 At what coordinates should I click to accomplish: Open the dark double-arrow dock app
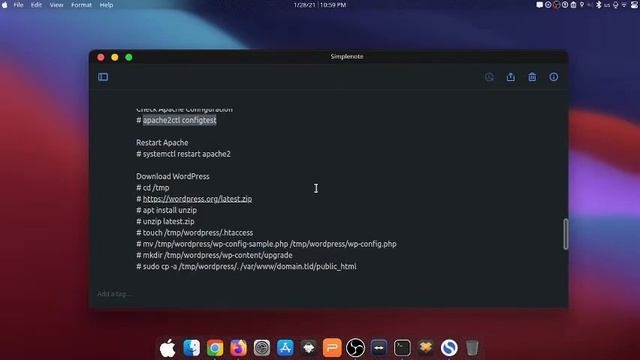point(379,348)
